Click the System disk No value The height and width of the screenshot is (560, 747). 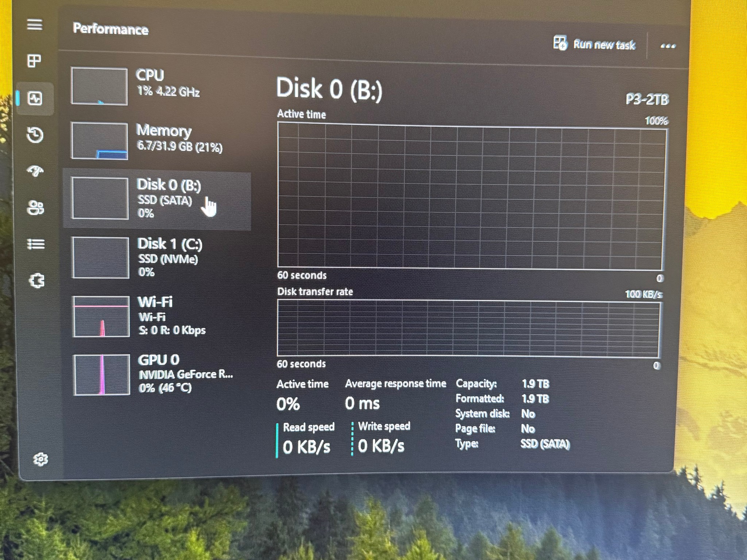pyautogui.click(x=528, y=414)
